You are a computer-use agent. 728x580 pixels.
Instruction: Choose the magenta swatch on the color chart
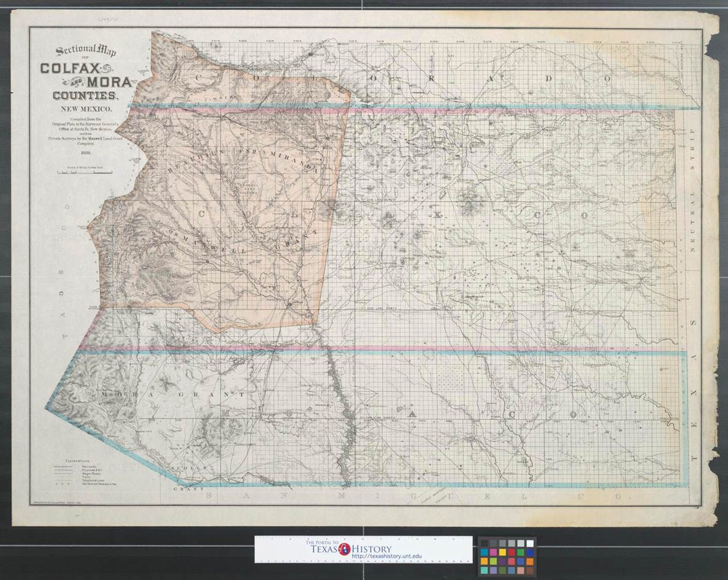pyautogui.click(x=493, y=552)
